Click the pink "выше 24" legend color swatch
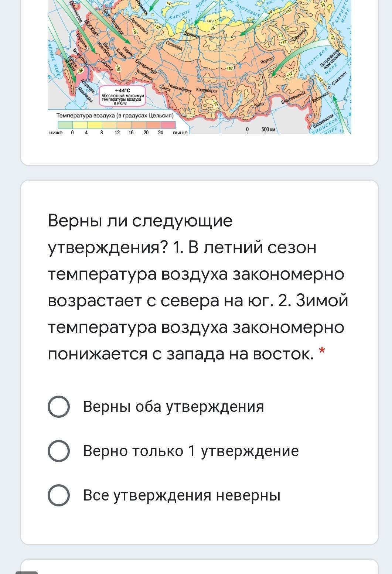This screenshot has height=574, width=392. click(168, 125)
